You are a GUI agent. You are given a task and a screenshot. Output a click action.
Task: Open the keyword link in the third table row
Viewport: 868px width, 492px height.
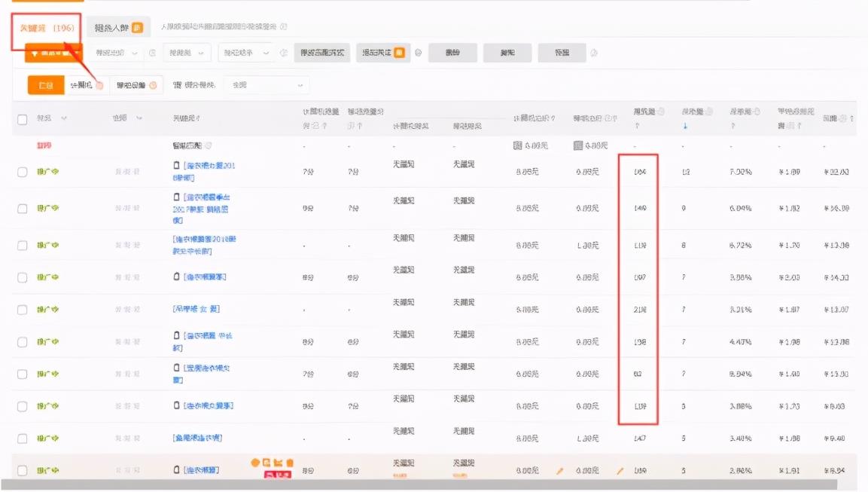pos(204,245)
